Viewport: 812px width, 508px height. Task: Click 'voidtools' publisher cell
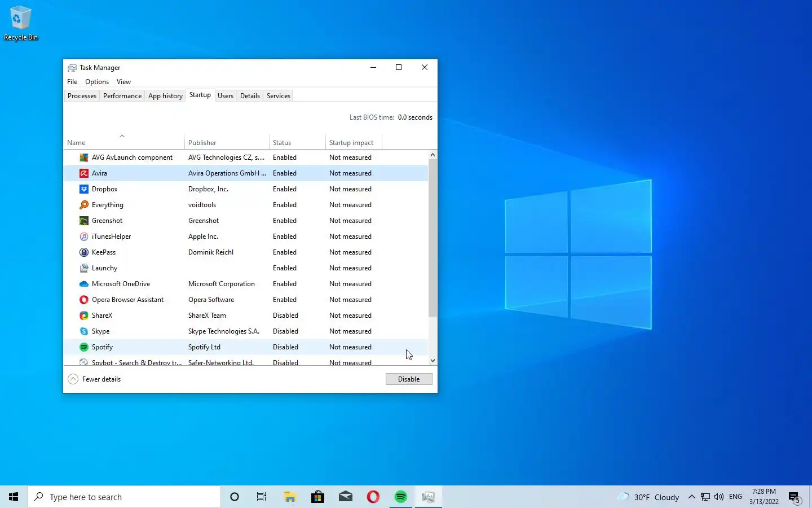coord(202,205)
